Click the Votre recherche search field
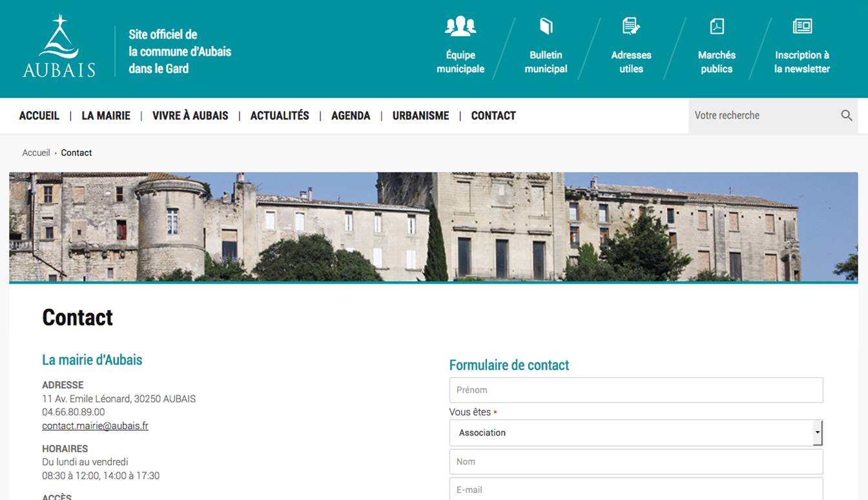This screenshot has width=868, height=500. coord(763,116)
